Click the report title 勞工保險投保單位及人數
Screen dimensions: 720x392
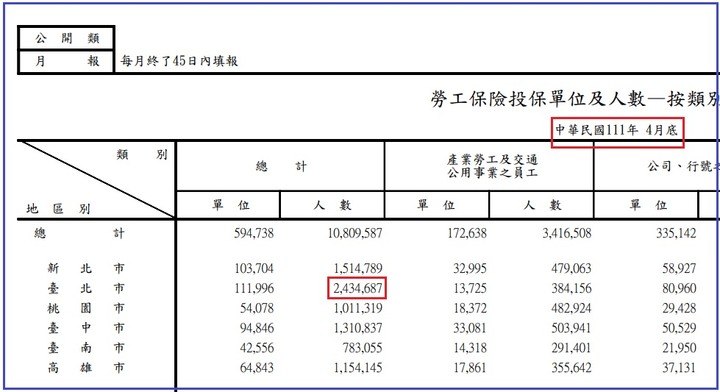pyautogui.click(x=539, y=99)
